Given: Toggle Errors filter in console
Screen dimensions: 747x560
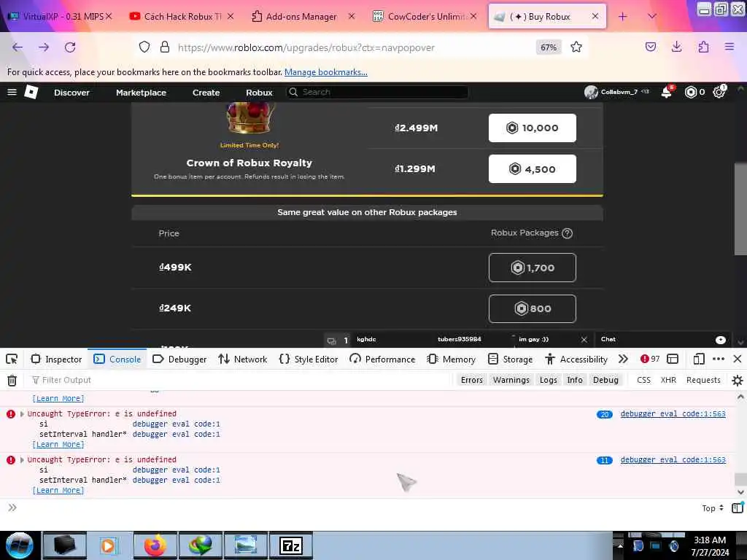Looking at the screenshot, I should [472, 380].
